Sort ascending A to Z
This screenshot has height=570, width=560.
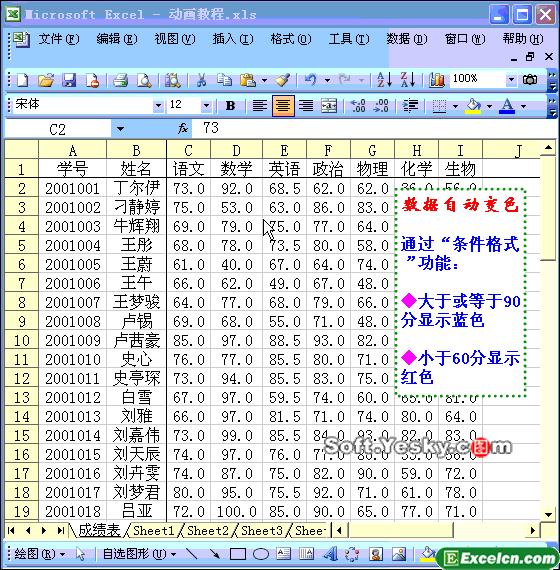point(384,80)
